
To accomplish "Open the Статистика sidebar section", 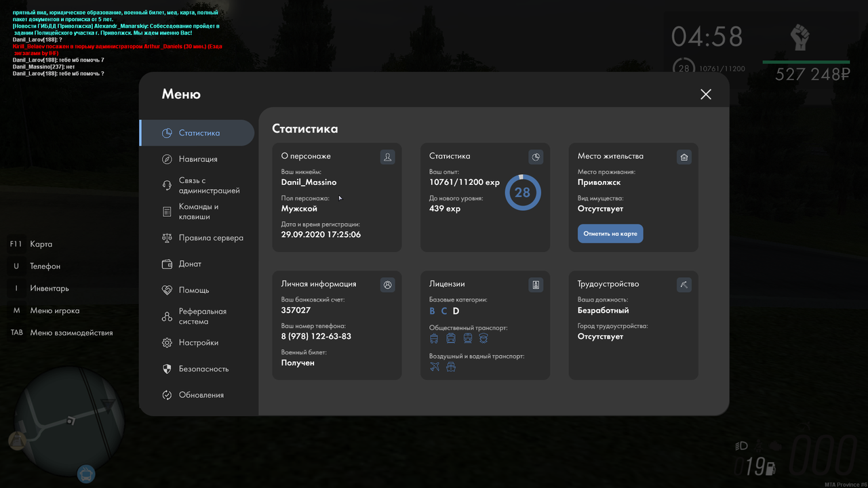I will click(x=197, y=133).
